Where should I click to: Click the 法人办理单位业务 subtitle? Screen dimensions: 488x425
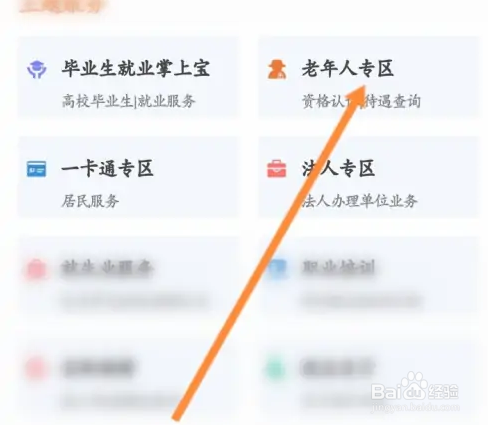359,201
